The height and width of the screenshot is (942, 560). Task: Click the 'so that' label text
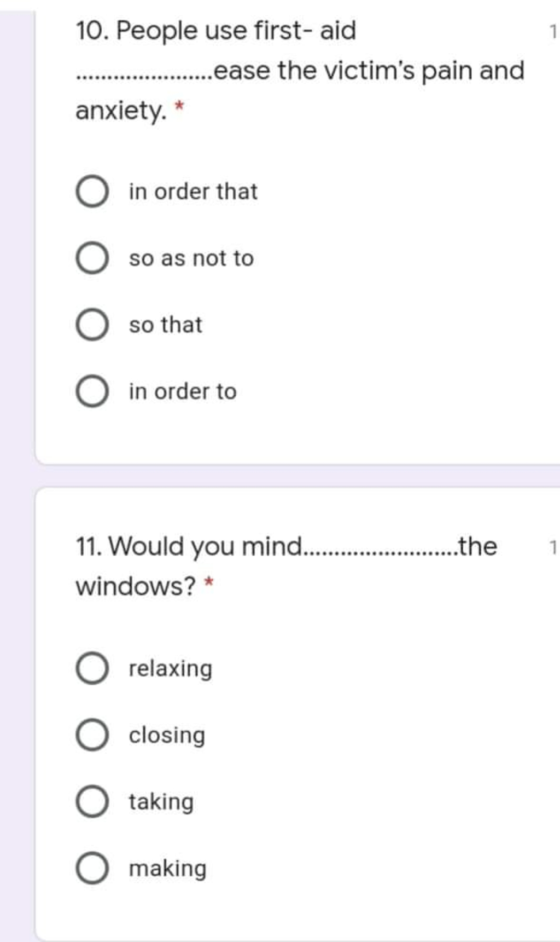click(166, 325)
